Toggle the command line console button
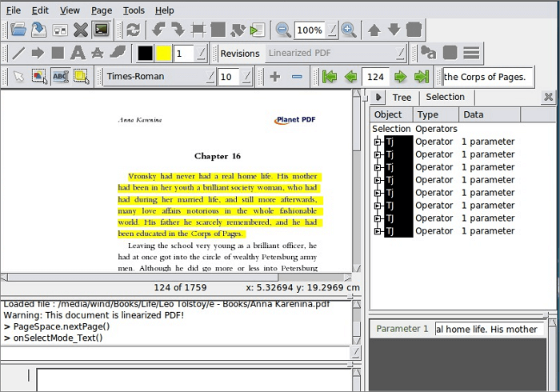 tap(101, 30)
